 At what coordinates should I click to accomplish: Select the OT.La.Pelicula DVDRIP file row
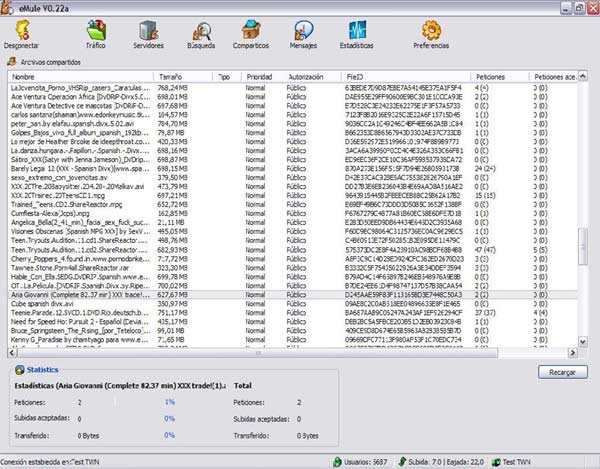[x=293, y=286]
